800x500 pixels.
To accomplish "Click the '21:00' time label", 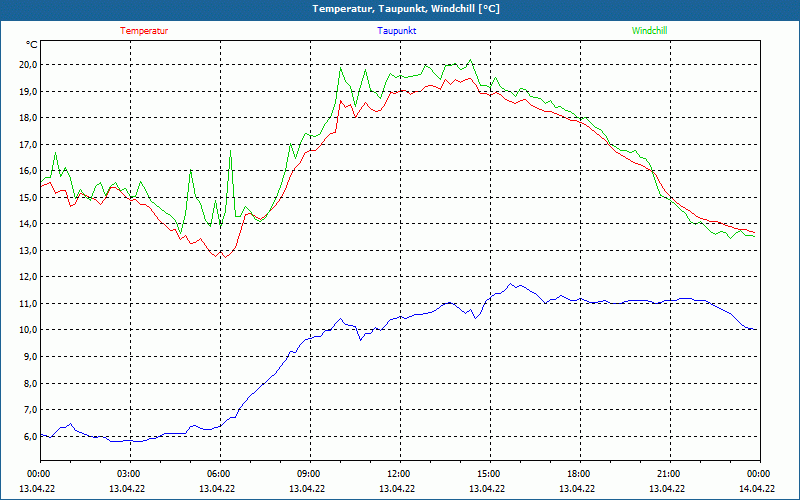I will tap(670, 474).
